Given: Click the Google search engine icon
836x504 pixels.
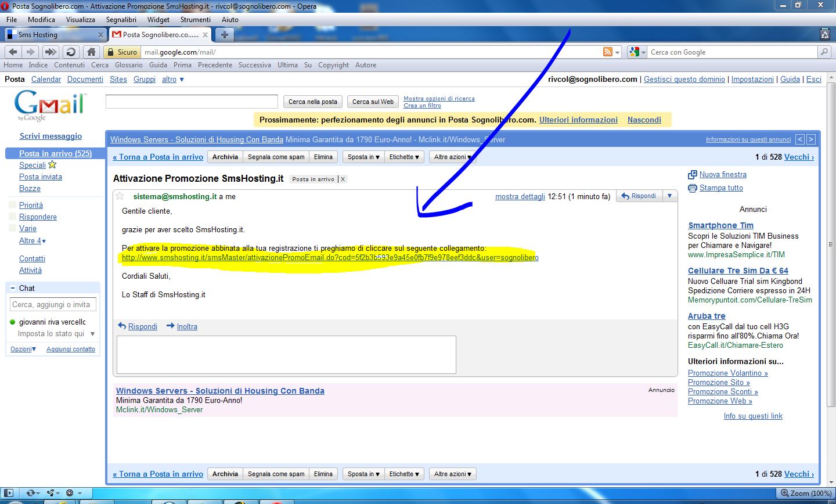Looking at the screenshot, I should pyautogui.click(x=635, y=52).
